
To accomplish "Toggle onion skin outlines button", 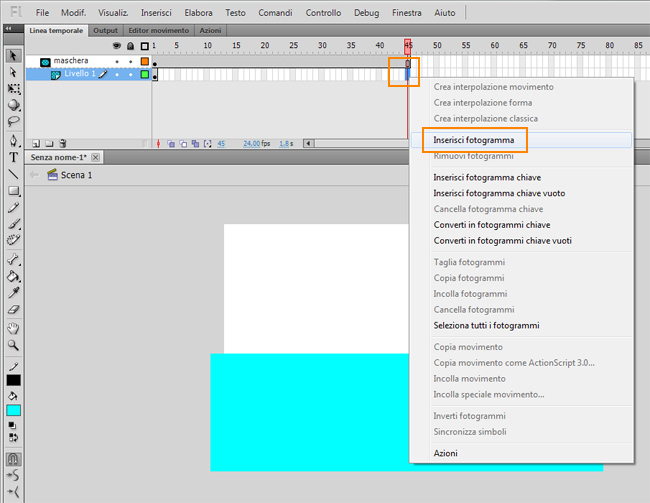I will (x=183, y=144).
